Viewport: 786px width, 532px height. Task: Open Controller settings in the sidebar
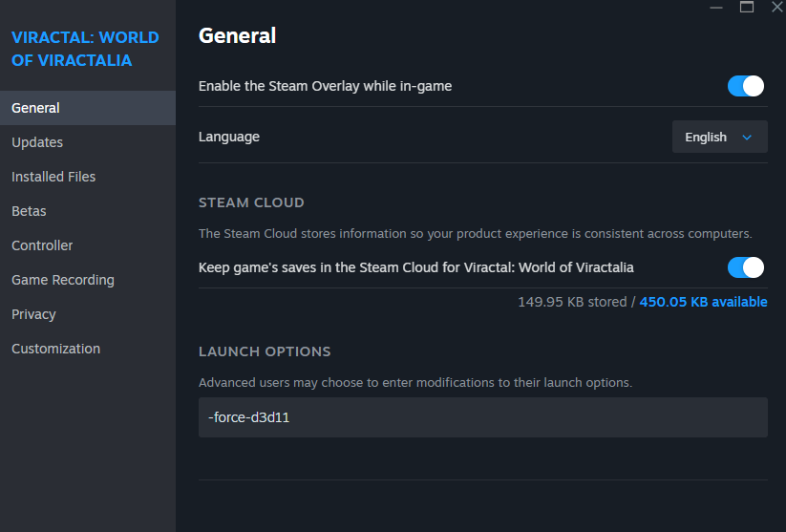tap(42, 245)
